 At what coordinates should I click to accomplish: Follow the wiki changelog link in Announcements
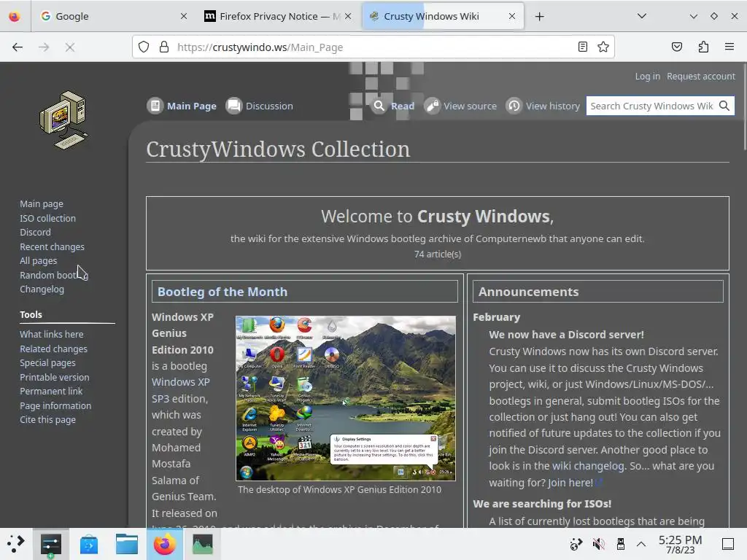click(588, 466)
